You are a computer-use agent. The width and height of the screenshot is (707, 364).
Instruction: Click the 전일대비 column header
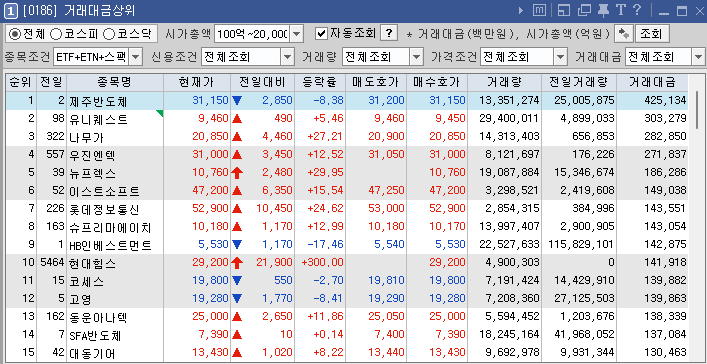(x=262, y=82)
